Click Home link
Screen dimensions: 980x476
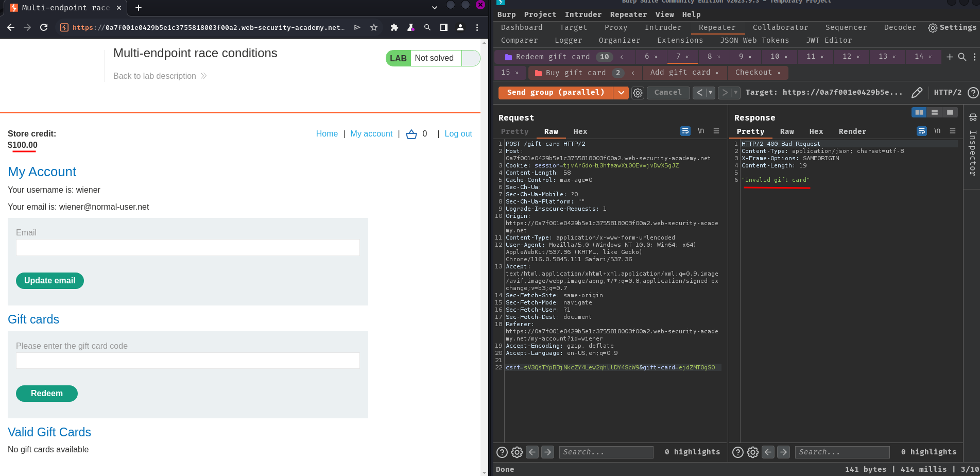click(327, 134)
